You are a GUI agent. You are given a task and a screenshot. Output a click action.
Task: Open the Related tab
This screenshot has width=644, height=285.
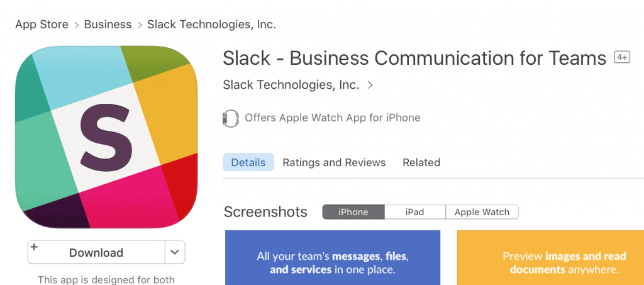coord(421,162)
